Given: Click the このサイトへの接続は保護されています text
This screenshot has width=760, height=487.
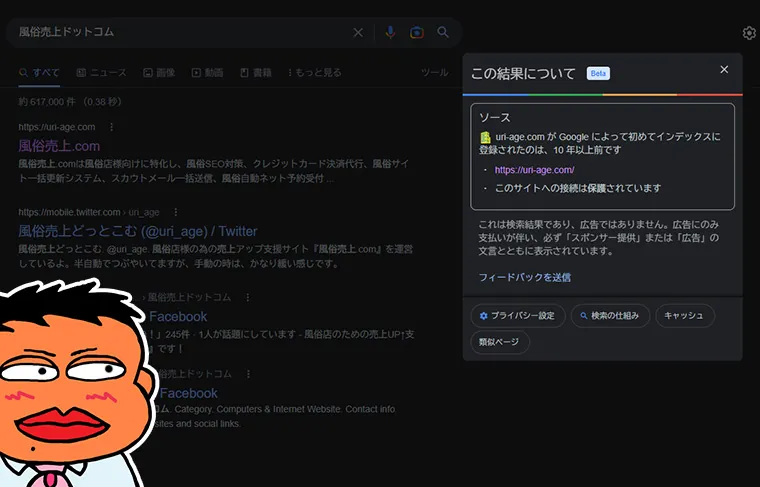Looking at the screenshot, I should tap(578, 188).
